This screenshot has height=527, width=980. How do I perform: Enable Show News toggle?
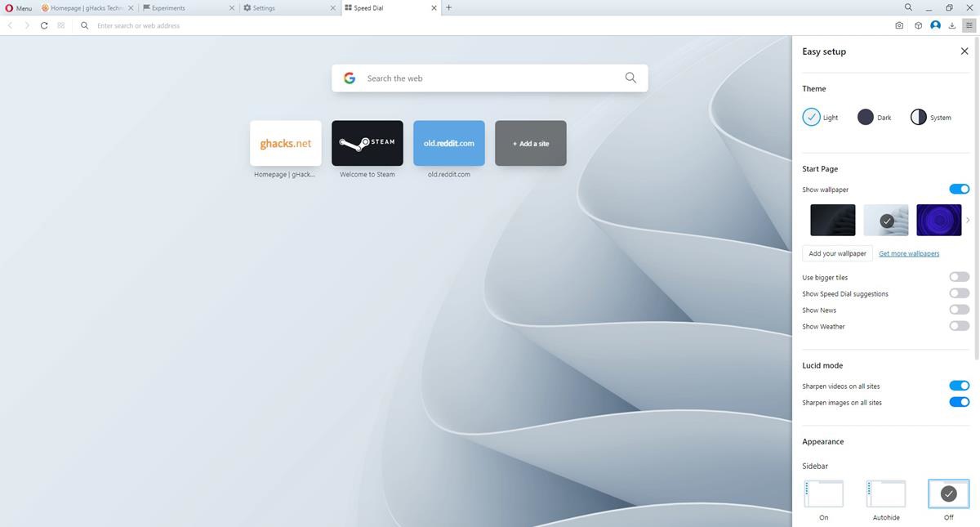[x=960, y=310]
